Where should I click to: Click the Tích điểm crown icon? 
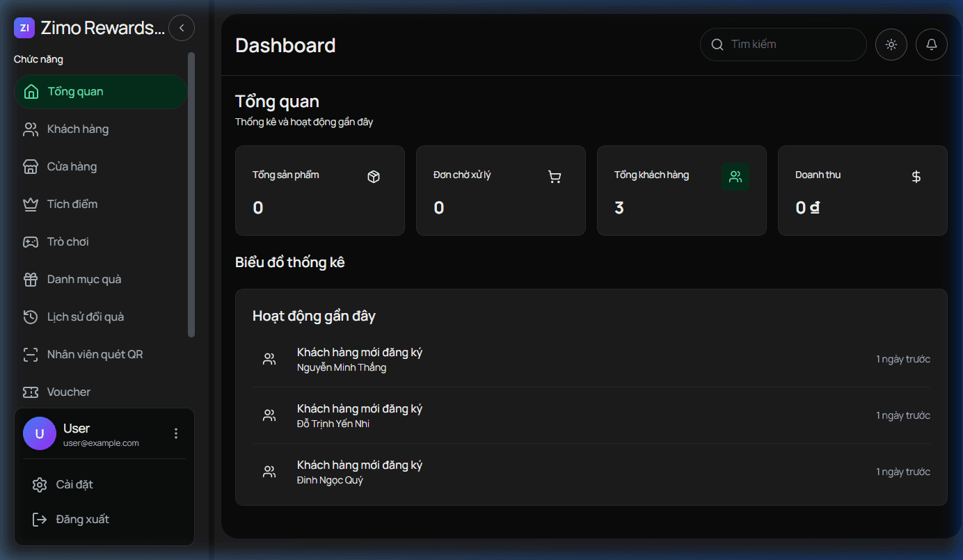coord(30,204)
